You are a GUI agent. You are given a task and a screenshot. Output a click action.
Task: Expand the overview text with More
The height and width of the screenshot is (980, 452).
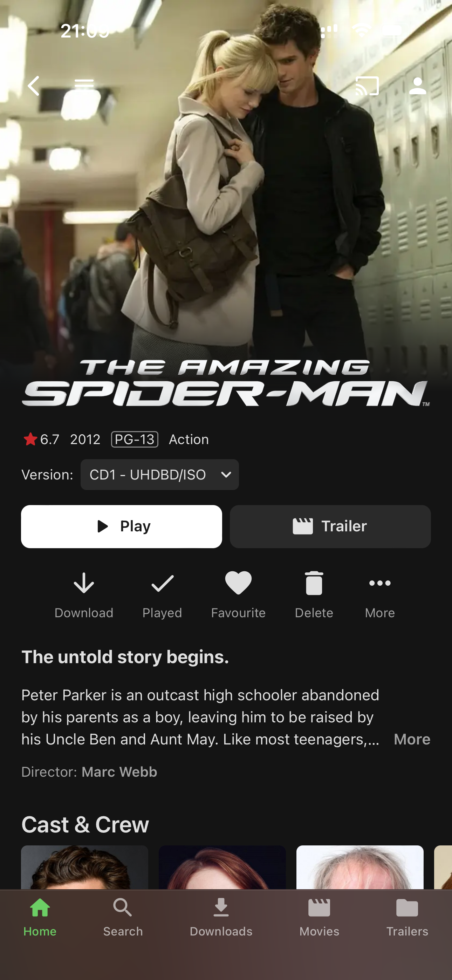coord(412,739)
